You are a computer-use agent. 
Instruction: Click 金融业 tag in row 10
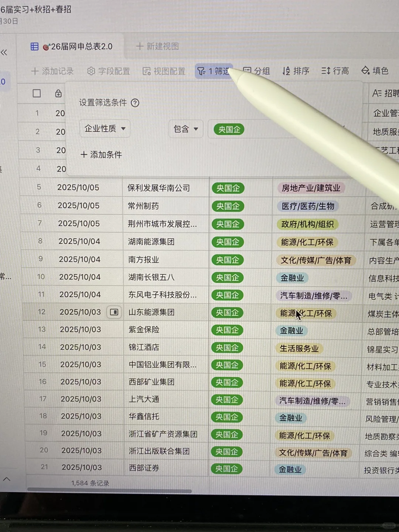[x=292, y=278]
